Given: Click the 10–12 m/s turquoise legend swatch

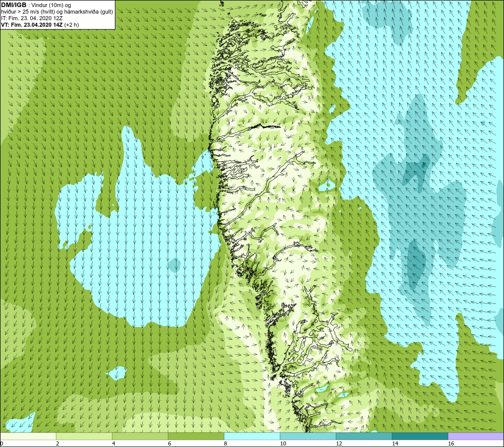Looking at the screenshot, I should [308, 436].
